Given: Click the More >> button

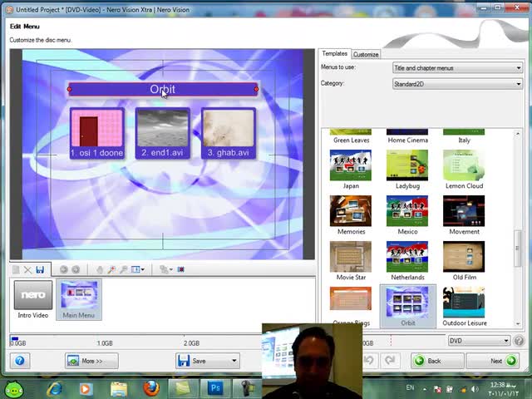Looking at the screenshot, I should coord(91,361).
